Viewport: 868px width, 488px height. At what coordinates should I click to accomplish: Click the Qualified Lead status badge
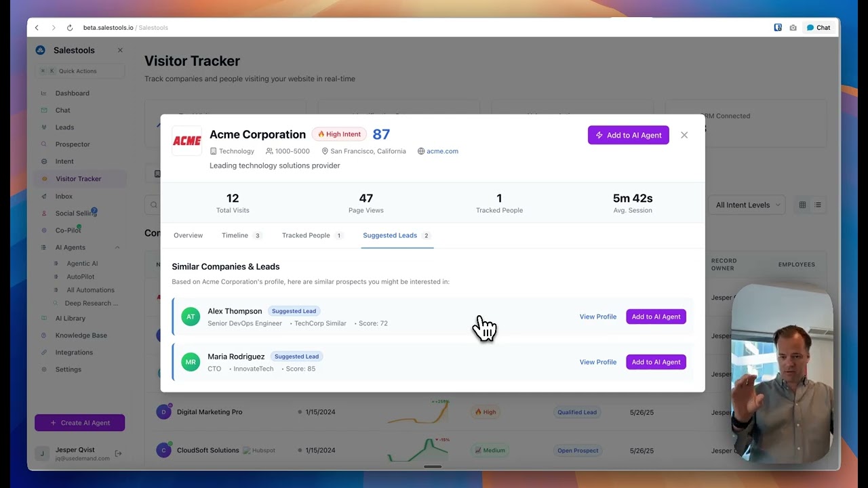(577, 412)
